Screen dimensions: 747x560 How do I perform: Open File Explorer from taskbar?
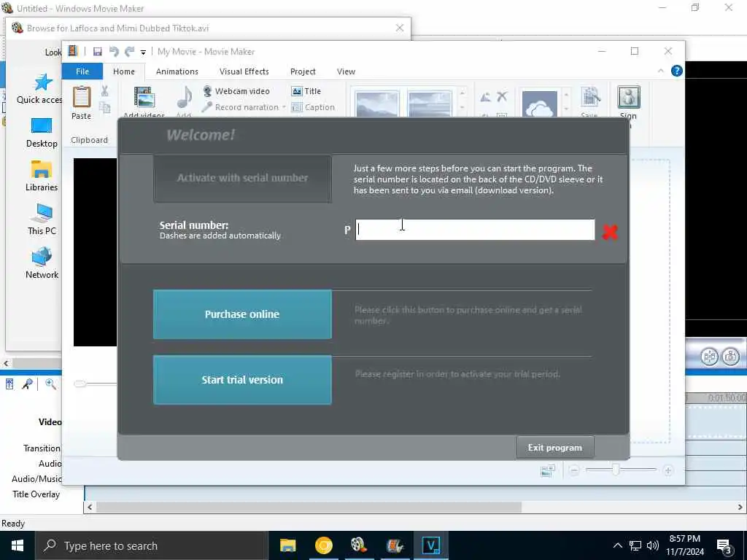click(x=287, y=545)
